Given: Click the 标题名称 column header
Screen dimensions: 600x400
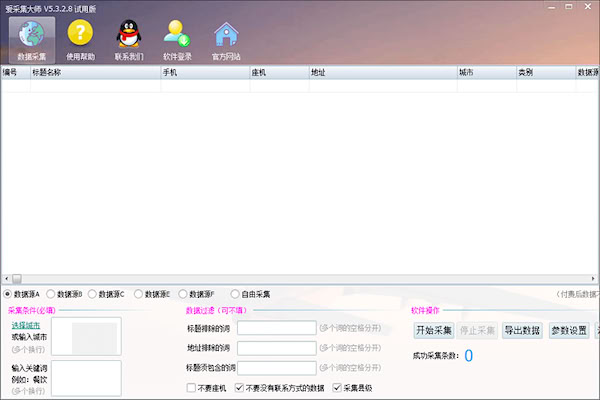Looking at the screenshot, I should [96, 72].
